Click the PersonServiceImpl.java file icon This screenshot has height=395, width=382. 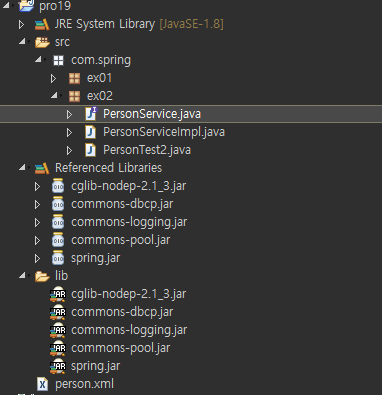pyautogui.click(x=90, y=132)
